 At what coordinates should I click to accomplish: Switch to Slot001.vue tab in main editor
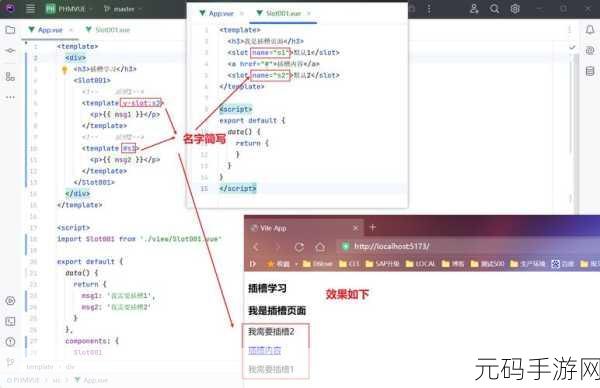(x=108, y=30)
